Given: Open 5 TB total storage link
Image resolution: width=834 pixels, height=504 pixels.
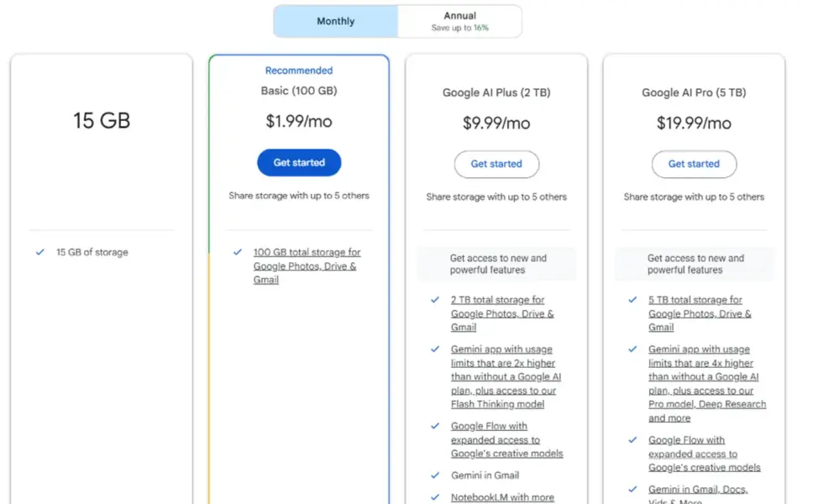Looking at the screenshot, I should (x=700, y=313).
